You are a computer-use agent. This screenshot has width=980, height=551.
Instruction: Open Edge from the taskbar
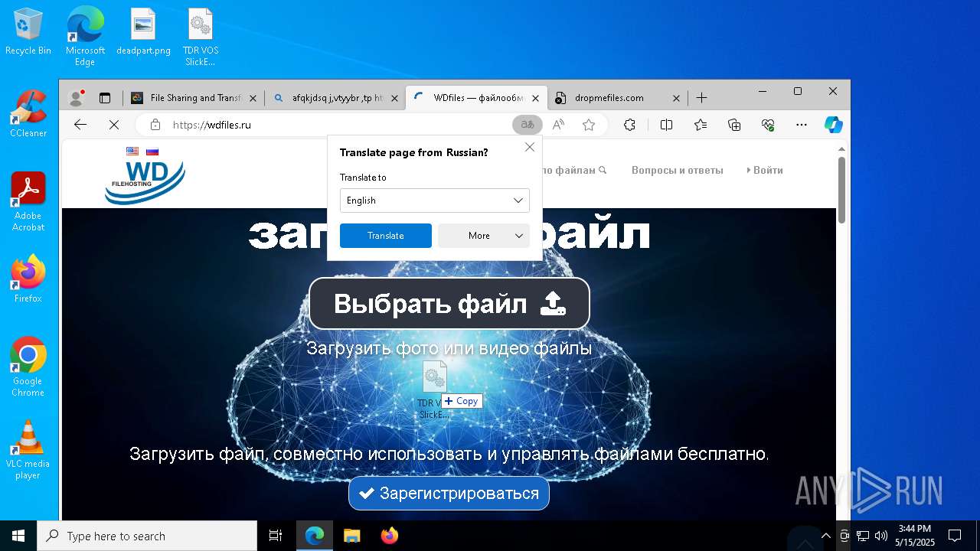click(315, 536)
